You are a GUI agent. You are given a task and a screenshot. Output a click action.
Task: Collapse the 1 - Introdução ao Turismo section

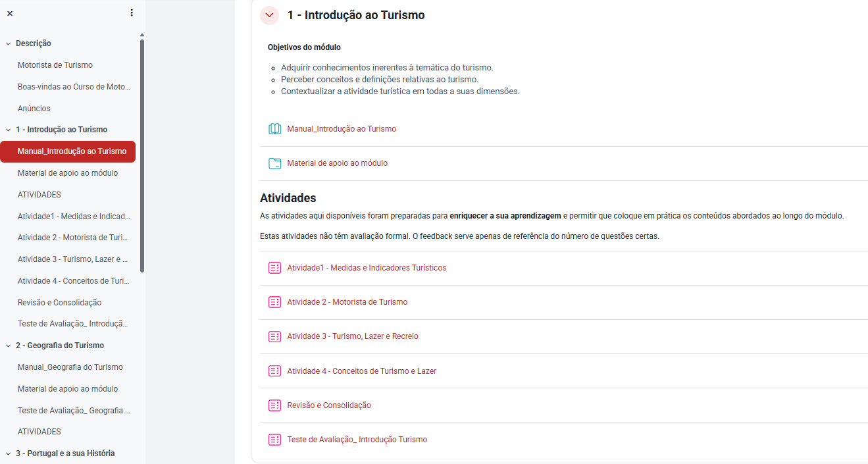[269, 15]
